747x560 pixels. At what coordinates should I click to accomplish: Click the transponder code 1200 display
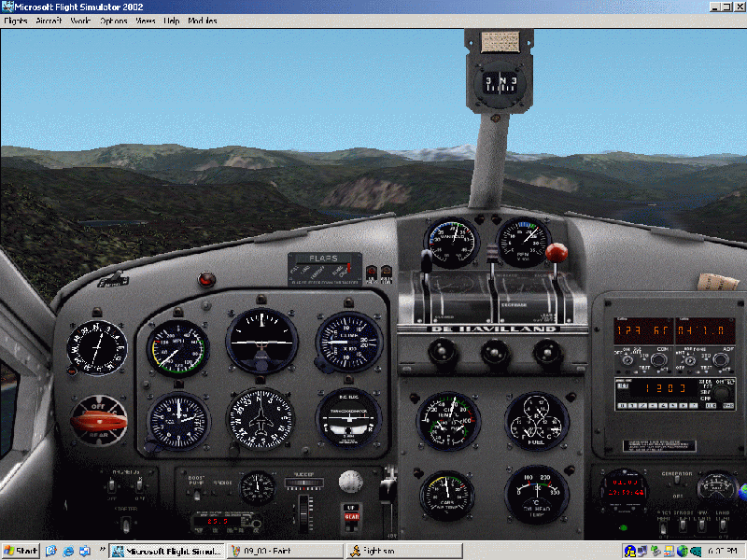tap(666, 388)
